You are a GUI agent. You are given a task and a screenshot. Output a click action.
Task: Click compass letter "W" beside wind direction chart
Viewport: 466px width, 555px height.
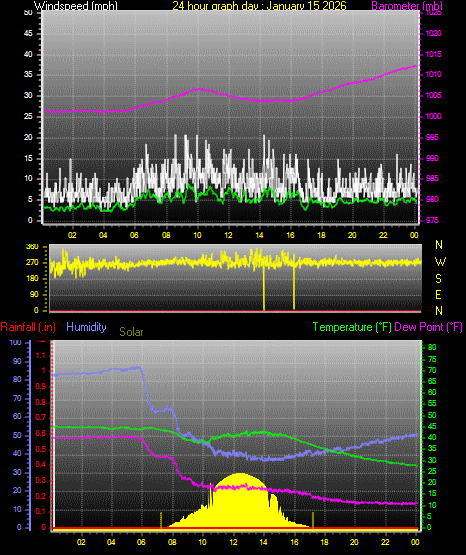click(x=440, y=262)
